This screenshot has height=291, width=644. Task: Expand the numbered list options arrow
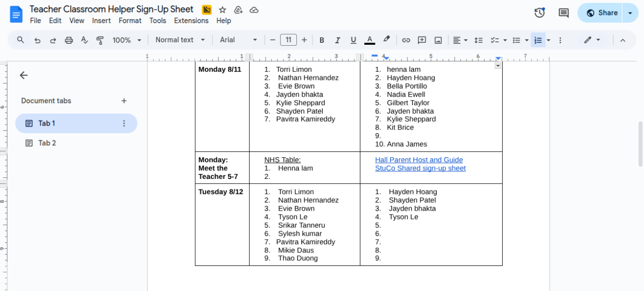tap(548, 40)
